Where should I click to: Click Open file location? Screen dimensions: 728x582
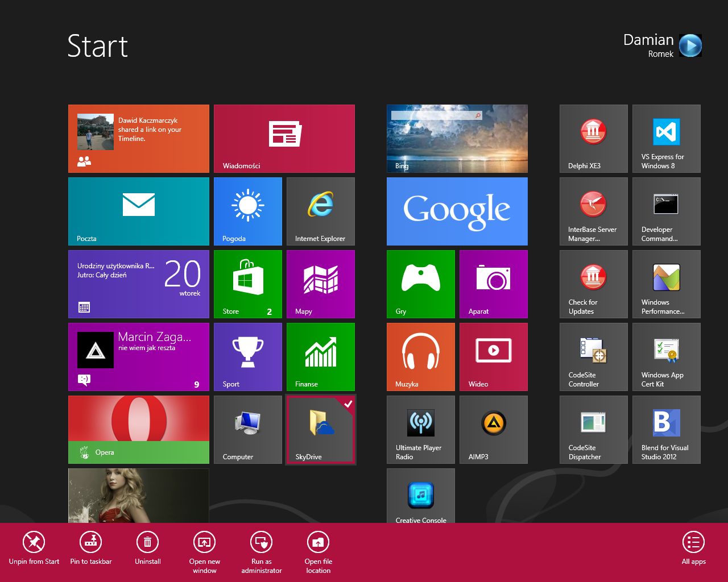tap(318, 552)
